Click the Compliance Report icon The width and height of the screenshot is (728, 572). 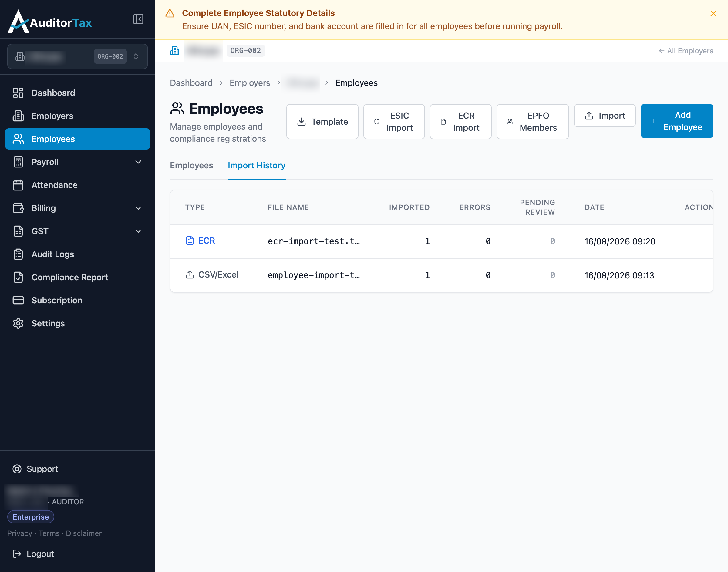[18, 277]
